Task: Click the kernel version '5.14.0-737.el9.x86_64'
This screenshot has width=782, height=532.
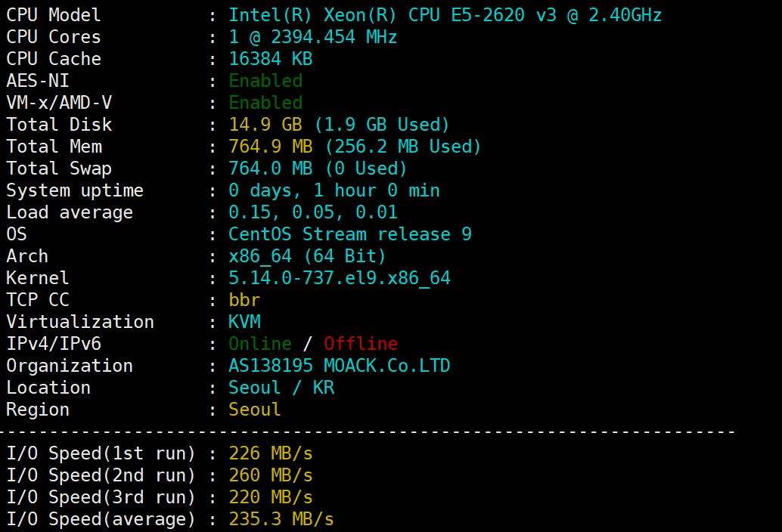Action: (339, 278)
